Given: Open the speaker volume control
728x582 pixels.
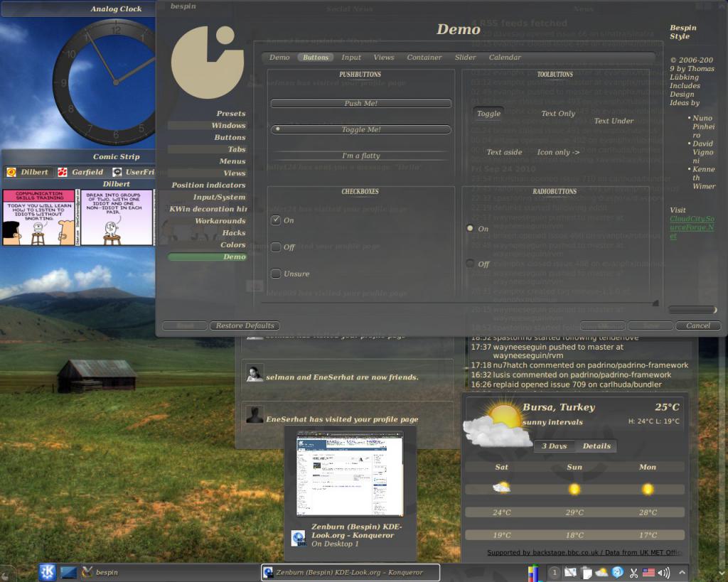Looking at the screenshot, I should (664, 572).
